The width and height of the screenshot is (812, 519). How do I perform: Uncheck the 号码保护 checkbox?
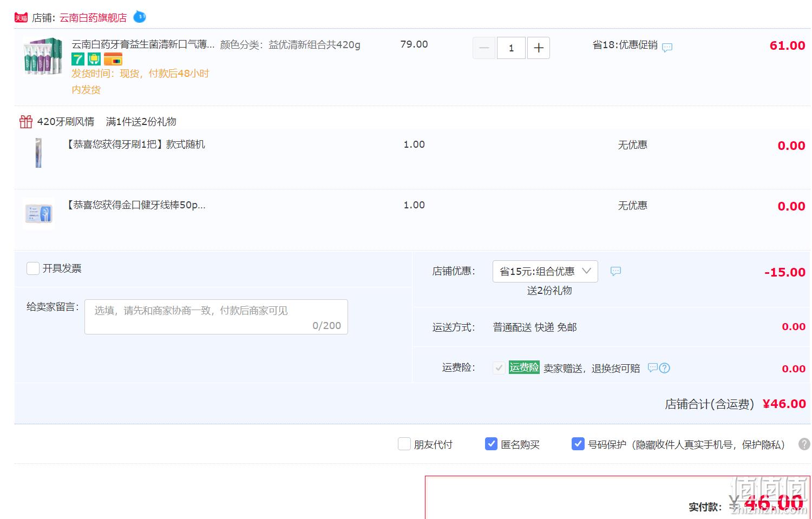coord(578,444)
